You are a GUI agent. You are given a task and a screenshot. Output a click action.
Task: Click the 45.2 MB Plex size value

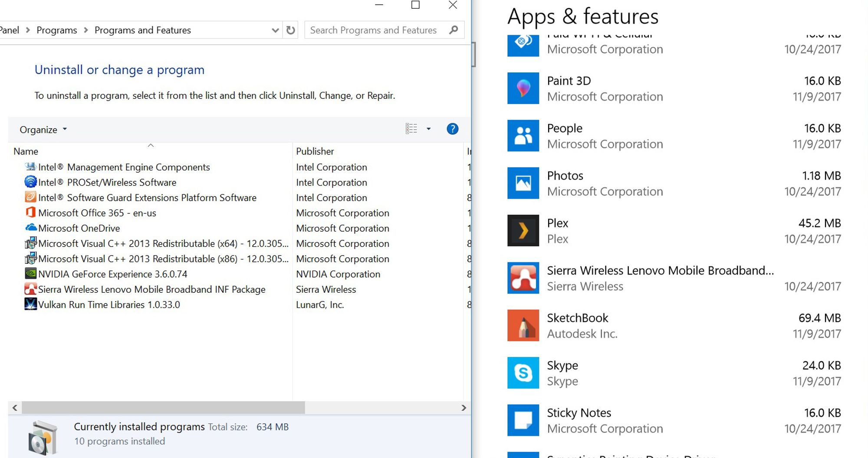[x=819, y=223]
